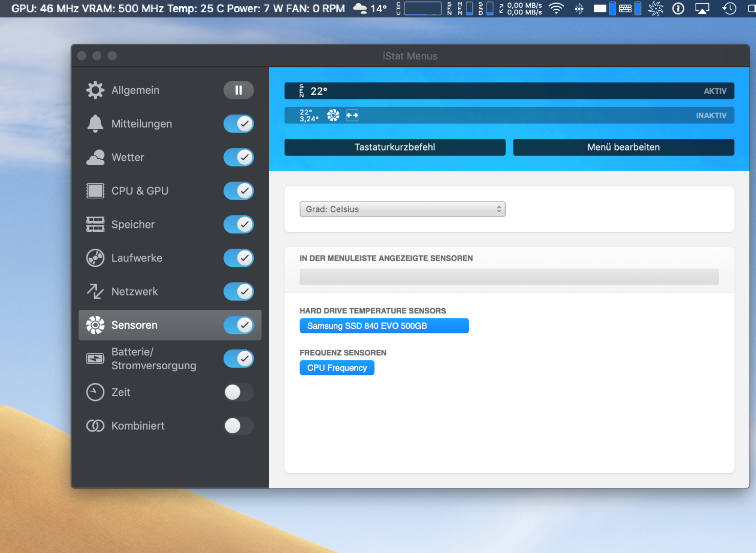
Task: Click the Menü bearbeiten button
Action: click(x=623, y=147)
